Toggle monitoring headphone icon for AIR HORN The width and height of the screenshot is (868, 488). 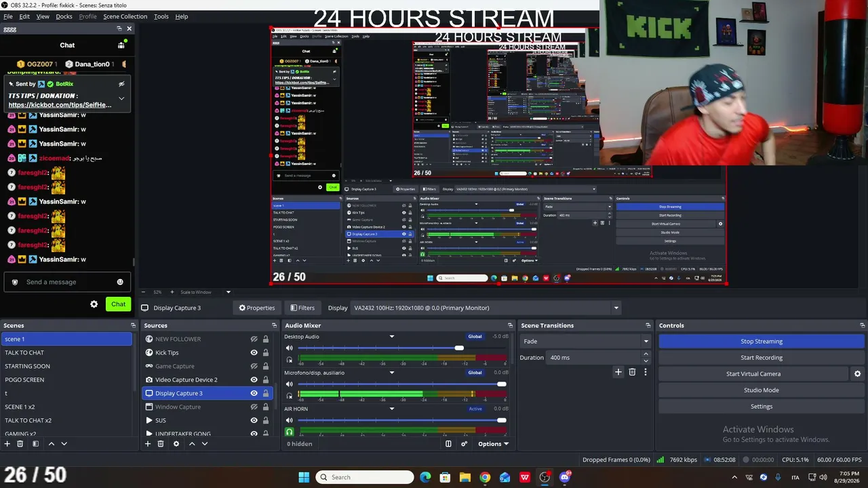click(290, 432)
